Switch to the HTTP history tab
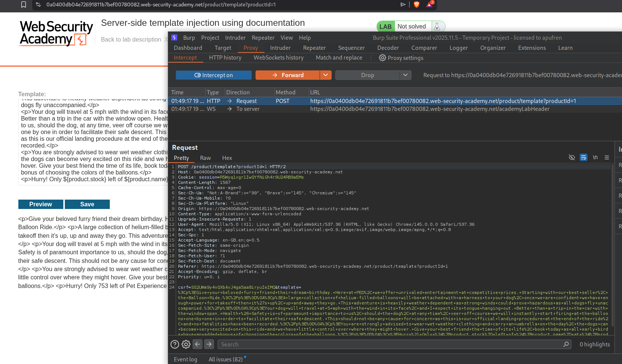This screenshot has height=364, width=622. (x=225, y=58)
